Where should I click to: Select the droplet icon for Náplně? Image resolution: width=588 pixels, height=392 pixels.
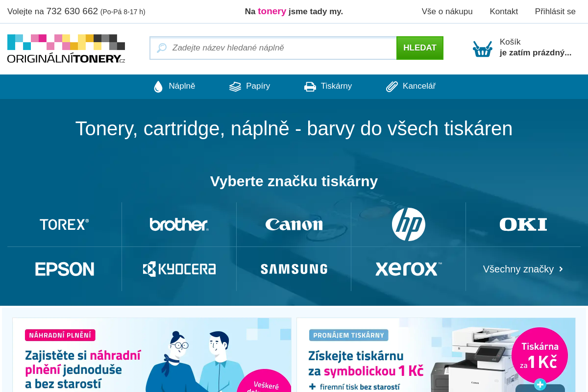click(158, 86)
